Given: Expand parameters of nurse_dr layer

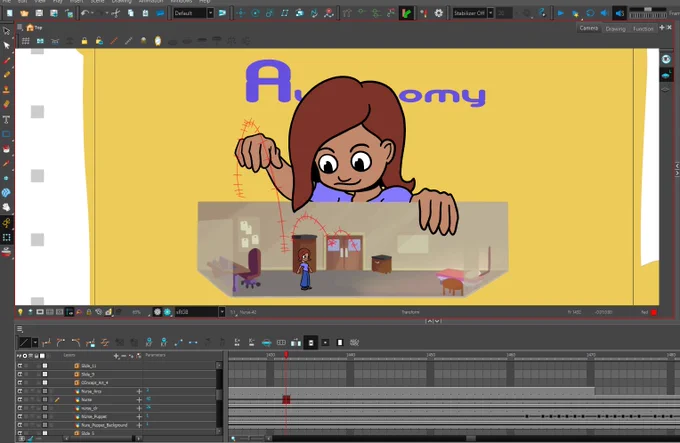Looking at the screenshot, I should pos(139,408).
